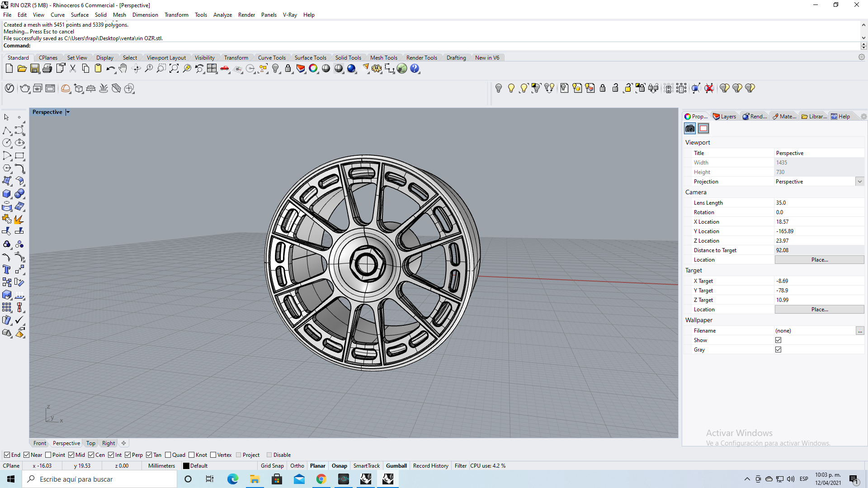Expand the Projection dropdown
The width and height of the screenshot is (868, 488).
(x=859, y=182)
